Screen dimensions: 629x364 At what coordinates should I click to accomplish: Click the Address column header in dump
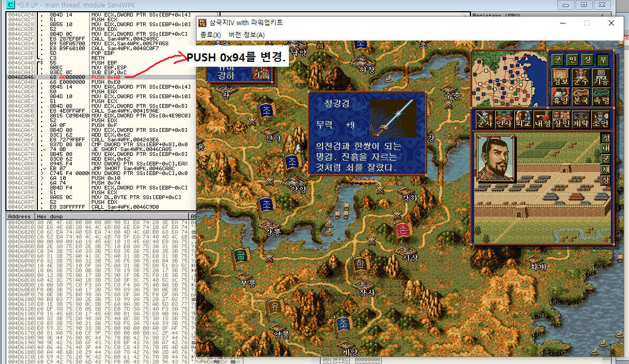[19, 217]
